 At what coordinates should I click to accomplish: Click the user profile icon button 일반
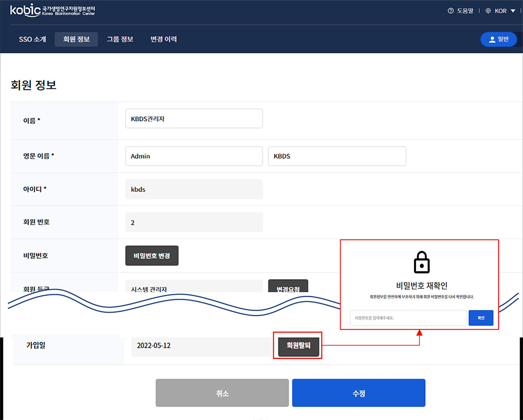[498, 40]
